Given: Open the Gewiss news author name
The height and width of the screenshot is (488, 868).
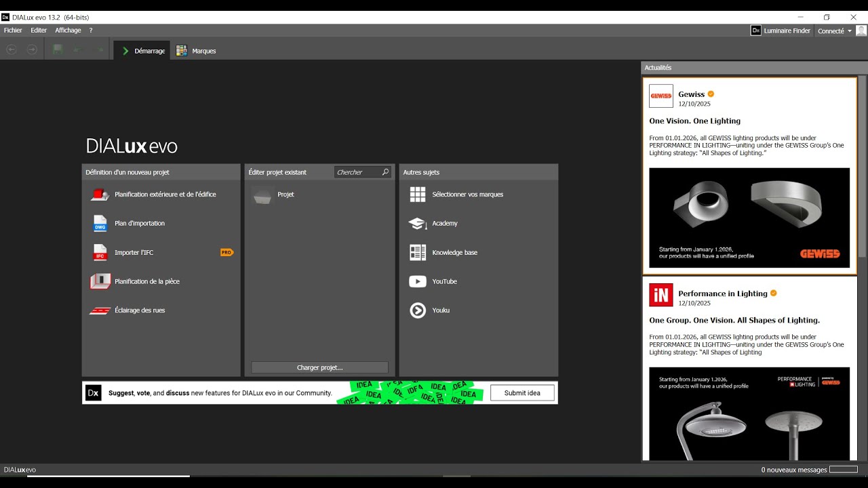Looking at the screenshot, I should click(692, 94).
